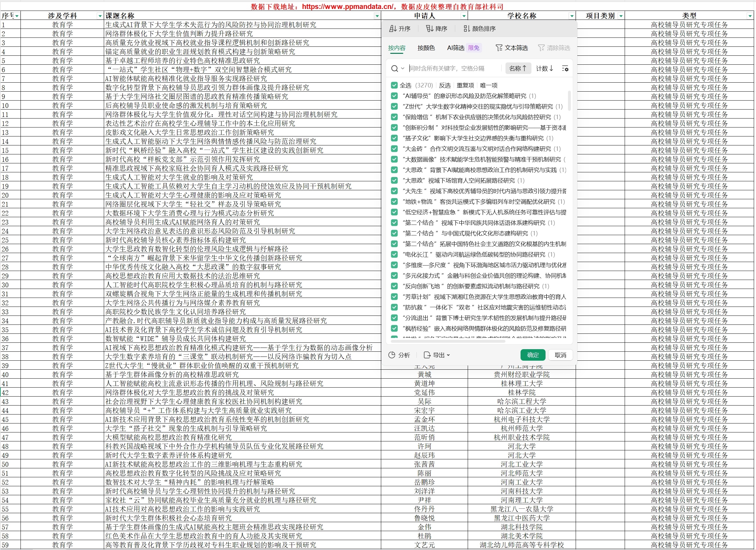Uncheck the 全选 select-all checkbox

[x=394, y=85]
